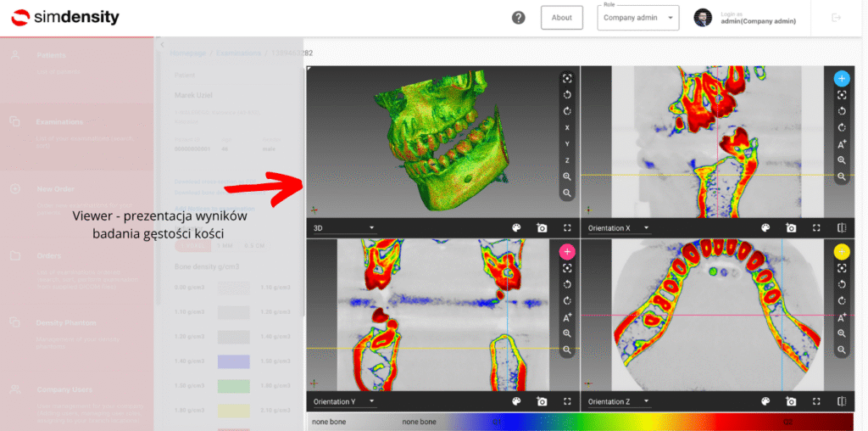The height and width of the screenshot is (431, 868).
Task: Click the About button
Action: [x=561, y=18]
